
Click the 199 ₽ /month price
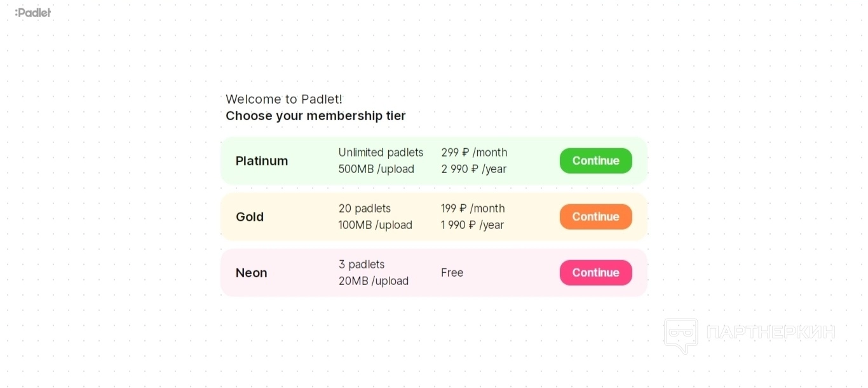pyautogui.click(x=473, y=209)
